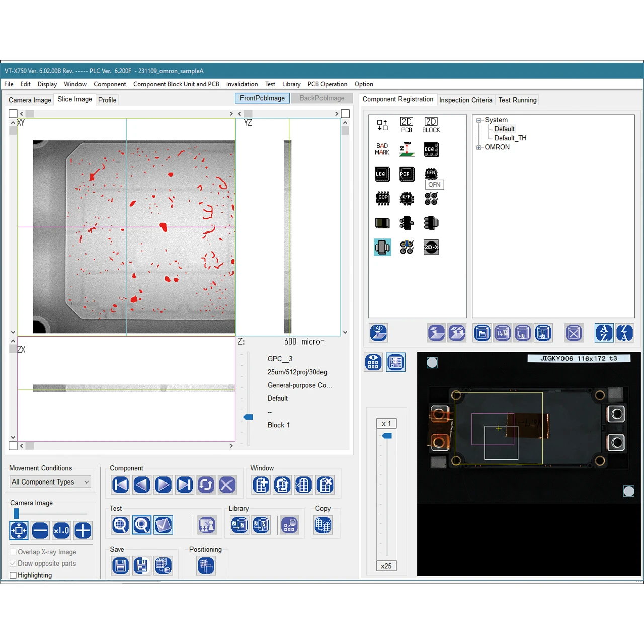The width and height of the screenshot is (644, 644).
Task: Pick the SOP component icon
Action: (x=382, y=198)
